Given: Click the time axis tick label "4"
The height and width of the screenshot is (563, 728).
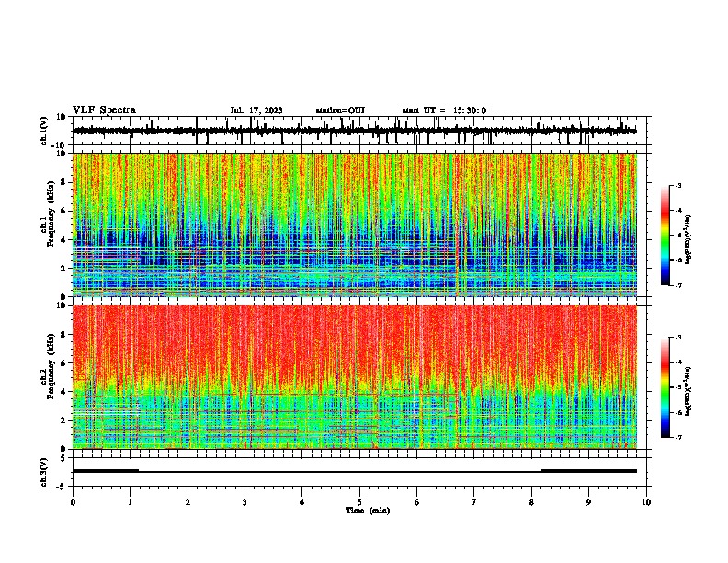Looking at the screenshot, I should (x=302, y=502).
